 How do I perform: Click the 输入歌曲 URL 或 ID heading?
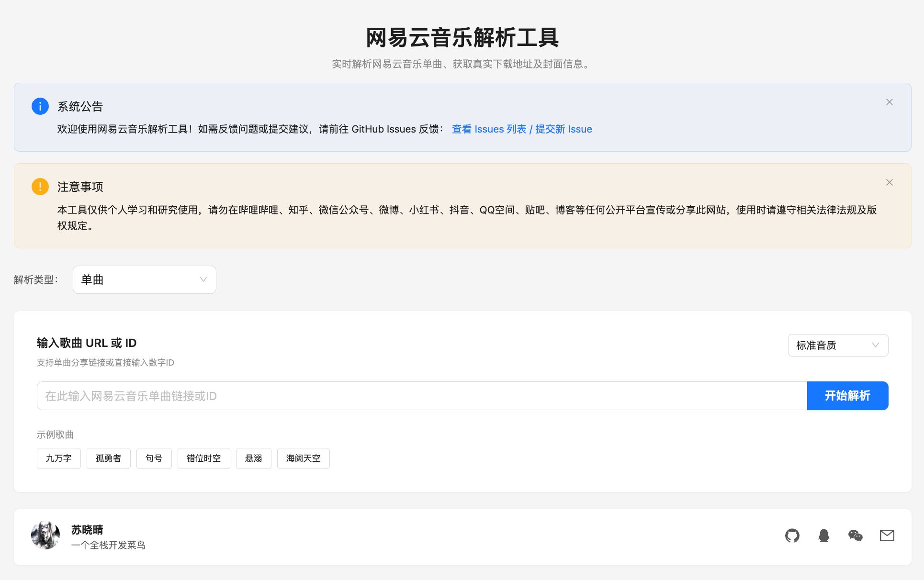[x=87, y=343]
